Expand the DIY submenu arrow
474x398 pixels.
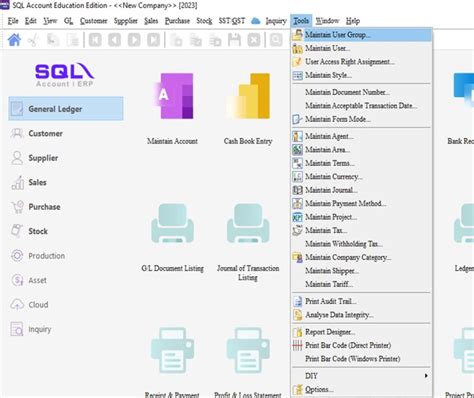point(426,376)
